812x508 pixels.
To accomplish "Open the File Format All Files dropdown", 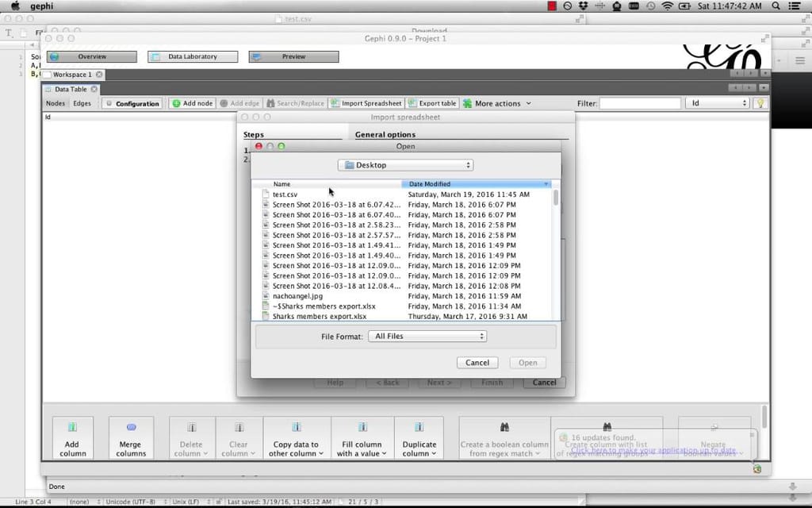I will coord(427,337).
